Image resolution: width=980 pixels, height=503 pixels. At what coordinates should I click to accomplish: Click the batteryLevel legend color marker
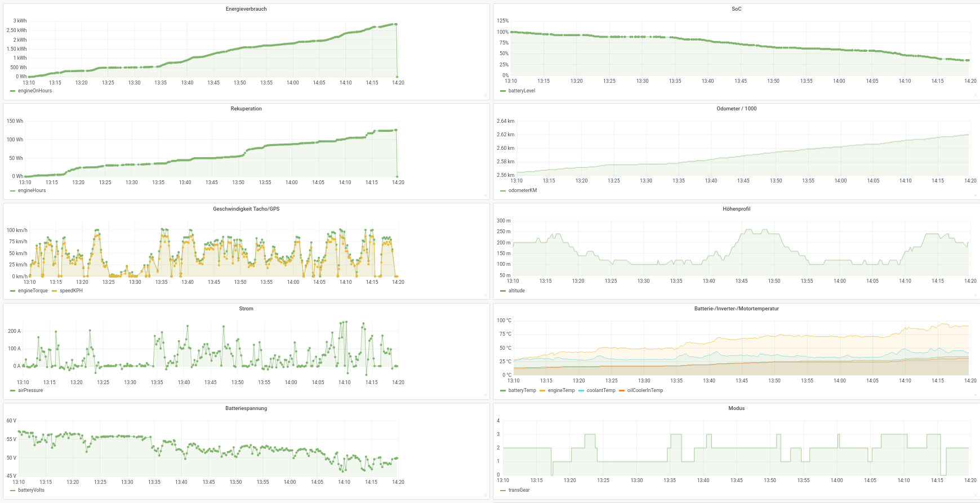click(503, 91)
